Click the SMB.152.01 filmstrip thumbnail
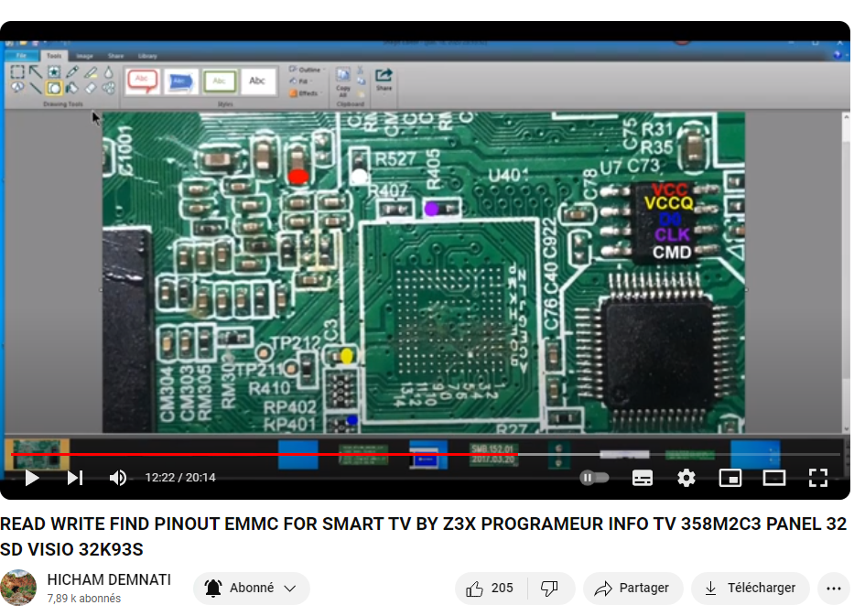Image resolution: width=854 pixels, height=616 pixels. tap(492, 454)
